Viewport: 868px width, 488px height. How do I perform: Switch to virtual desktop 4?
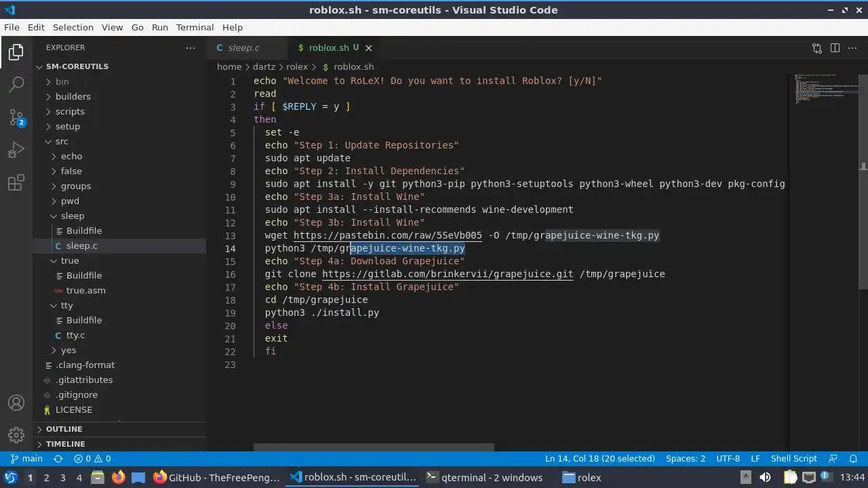click(x=79, y=477)
